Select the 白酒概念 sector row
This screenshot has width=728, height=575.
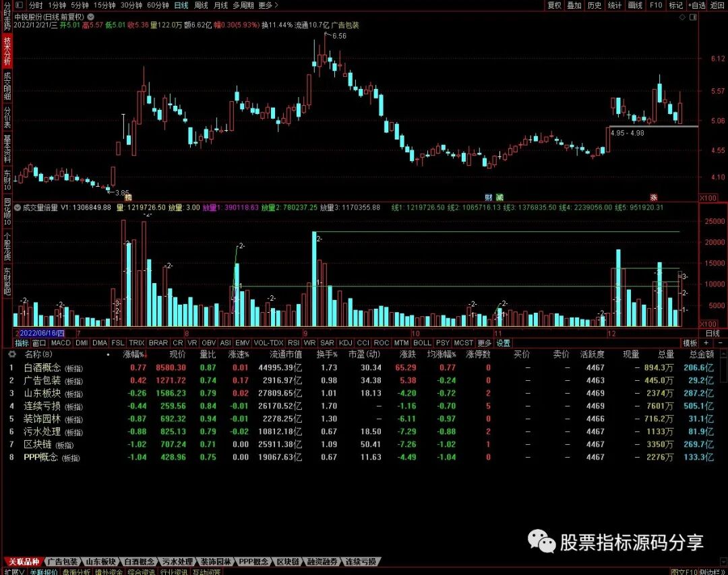pos(362,368)
